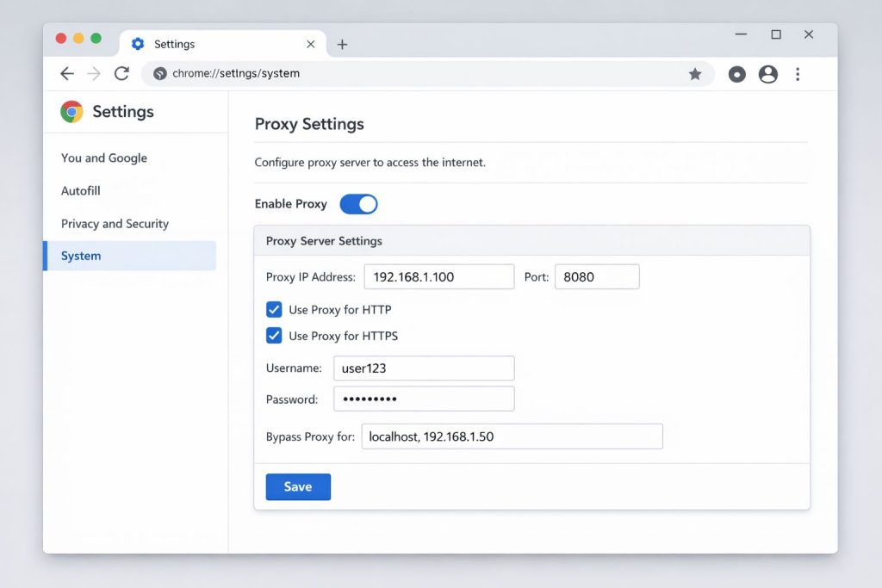Image resolution: width=882 pixels, height=588 pixels.
Task: Bookmark this page with the star
Action: click(x=695, y=74)
